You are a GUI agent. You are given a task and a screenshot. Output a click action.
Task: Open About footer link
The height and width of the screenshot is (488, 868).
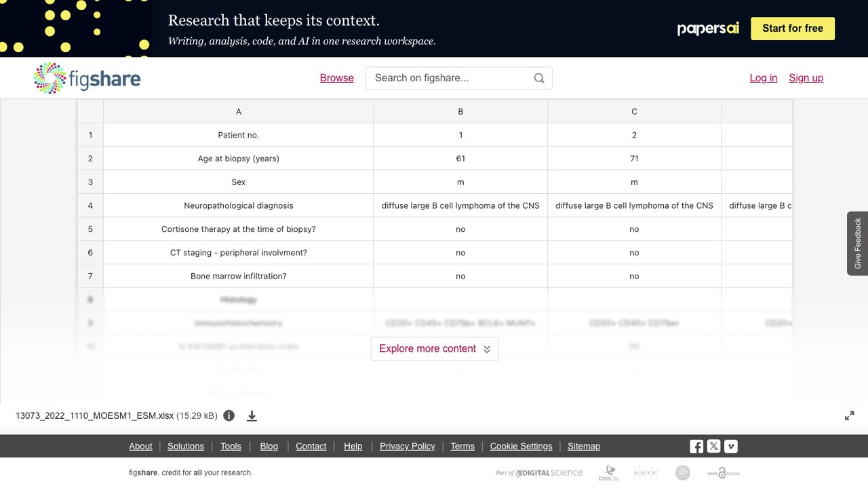click(x=140, y=446)
